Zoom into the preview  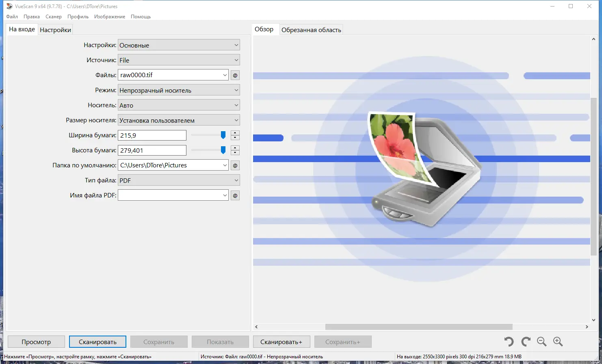point(558,342)
